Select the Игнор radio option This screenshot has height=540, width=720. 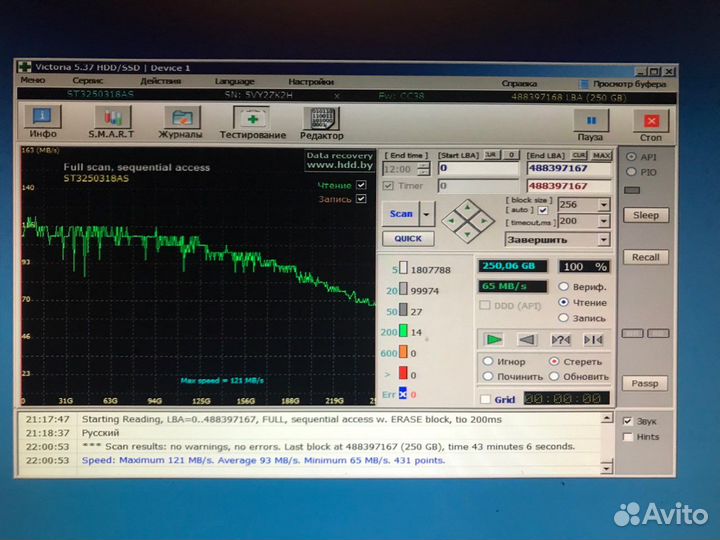click(x=488, y=362)
